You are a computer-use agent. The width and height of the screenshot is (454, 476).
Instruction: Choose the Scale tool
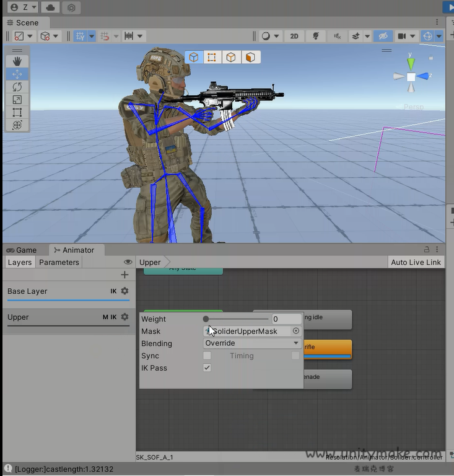click(x=17, y=100)
